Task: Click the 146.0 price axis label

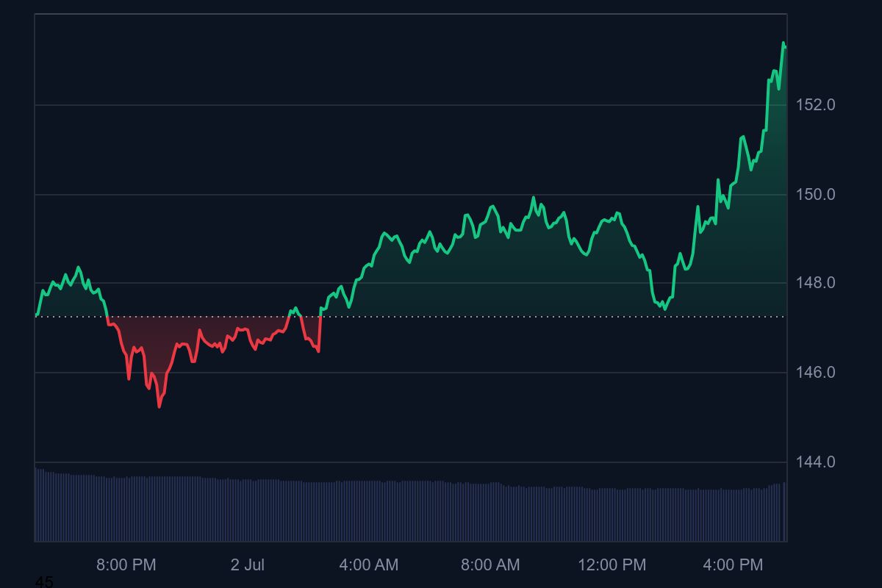Action: pos(816,373)
